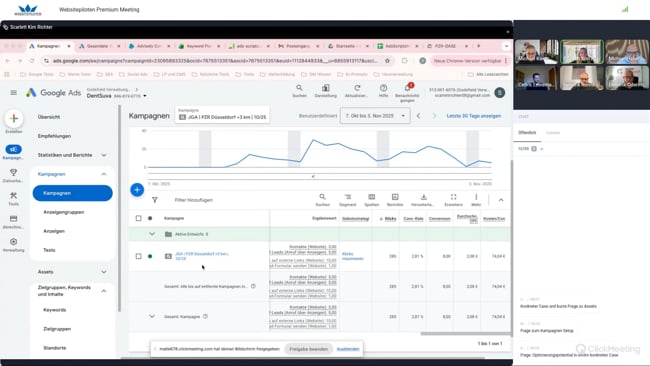Open the Benachrichtigungen bell icon
Viewport: 650px width, 366px height.
click(x=407, y=88)
